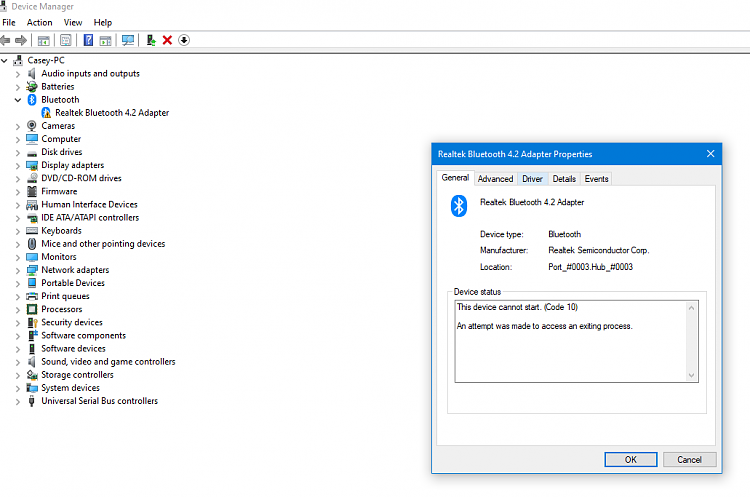Click Device status scrollbar up arrow
Image resolution: width=750 pixels, height=497 pixels.
(691, 308)
